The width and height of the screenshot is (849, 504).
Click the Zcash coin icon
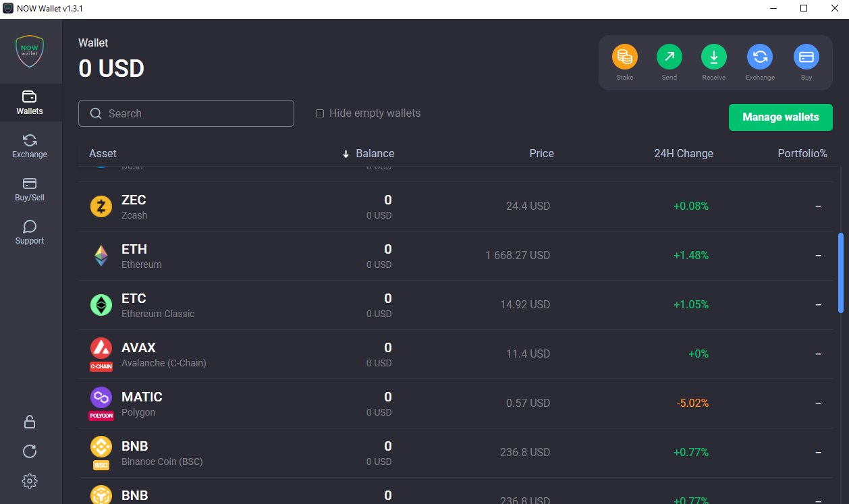coord(101,206)
